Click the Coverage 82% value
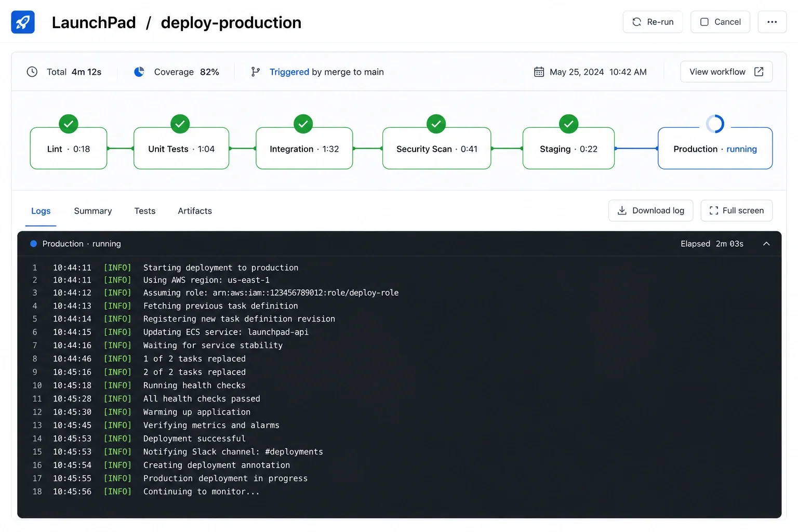The image size is (798, 532). 209,72
